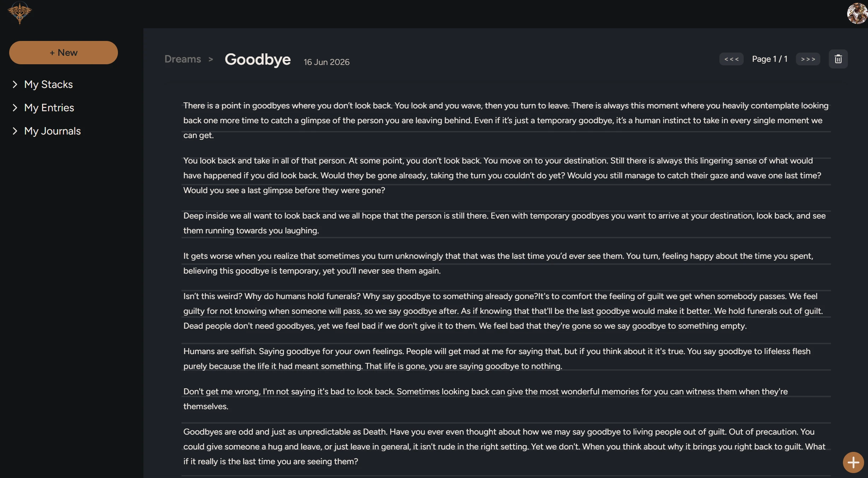Click the orange floating plus button
Screen dimensions: 868x478
click(853, 462)
